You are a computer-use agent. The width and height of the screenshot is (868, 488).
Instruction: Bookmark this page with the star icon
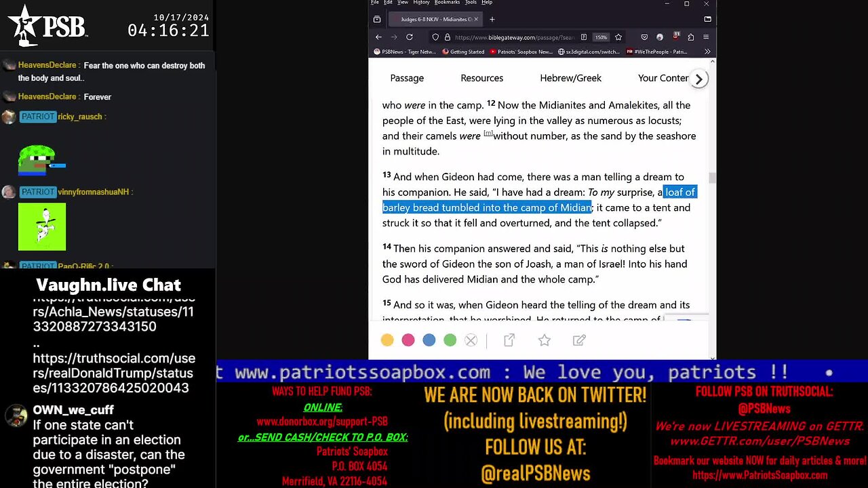click(618, 37)
